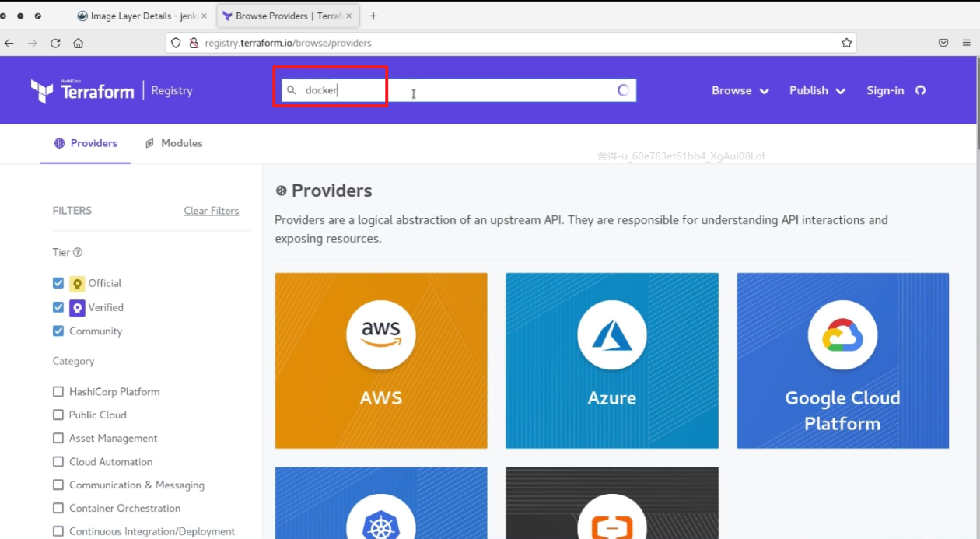980x539 pixels.
Task: Switch to the Modules tab
Action: pyautogui.click(x=173, y=143)
